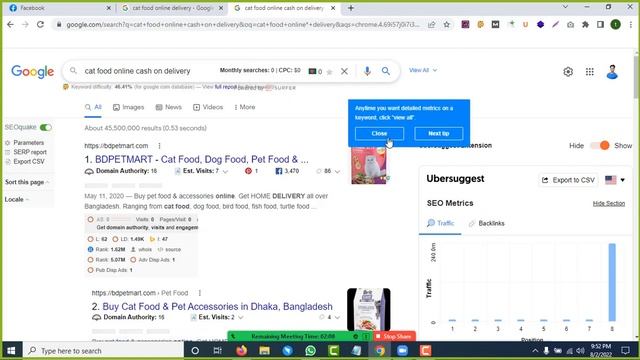The image size is (640, 360).
Task: Open SEOquake SERP report link
Action: [30, 152]
